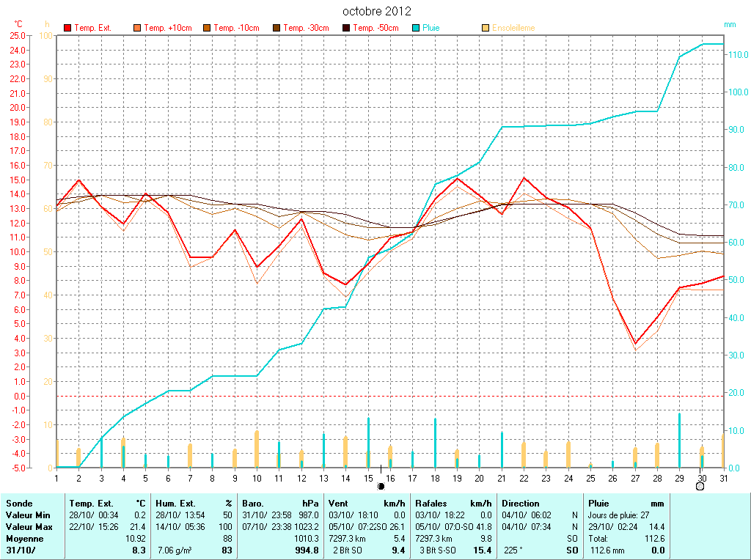Select the 'Pluie' legend label text
The image size is (751, 560).
click(431, 28)
